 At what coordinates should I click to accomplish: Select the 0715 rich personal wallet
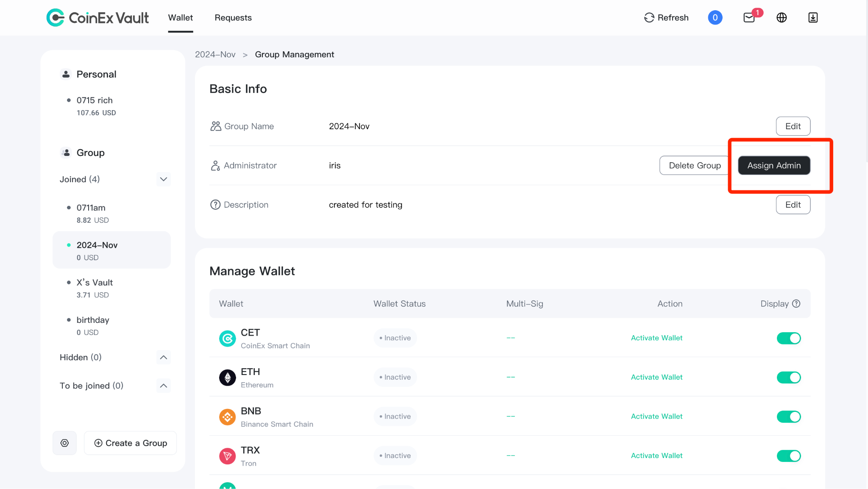[112, 106]
